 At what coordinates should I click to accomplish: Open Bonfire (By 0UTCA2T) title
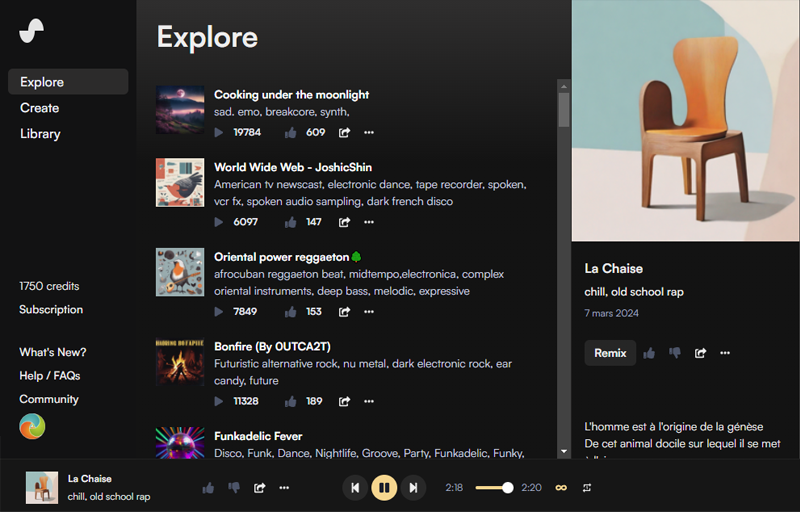[x=272, y=347]
